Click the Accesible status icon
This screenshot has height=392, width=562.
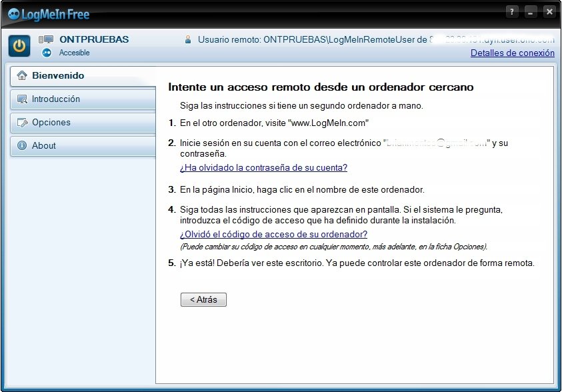click(x=47, y=53)
